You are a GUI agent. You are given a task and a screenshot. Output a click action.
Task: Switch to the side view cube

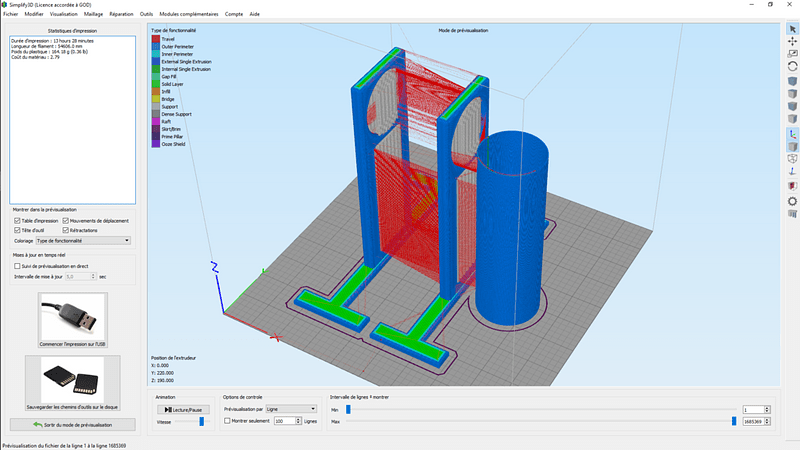pos(792,119)
